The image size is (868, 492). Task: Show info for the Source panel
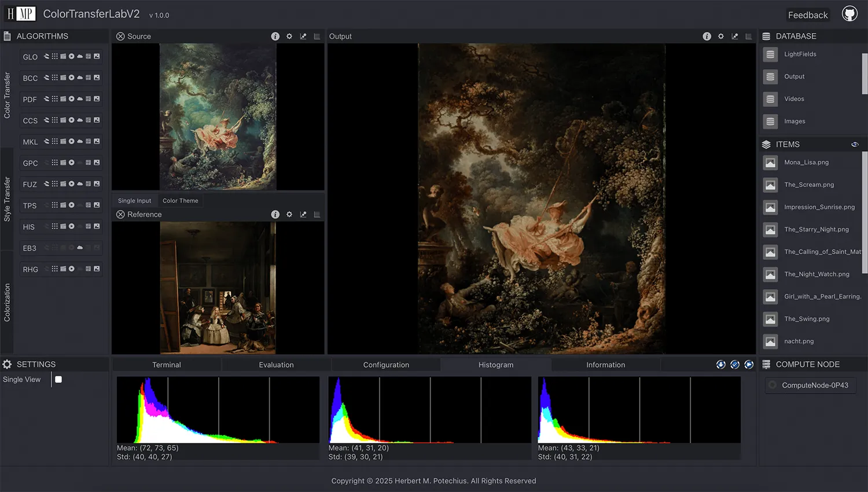pos(275,36)
